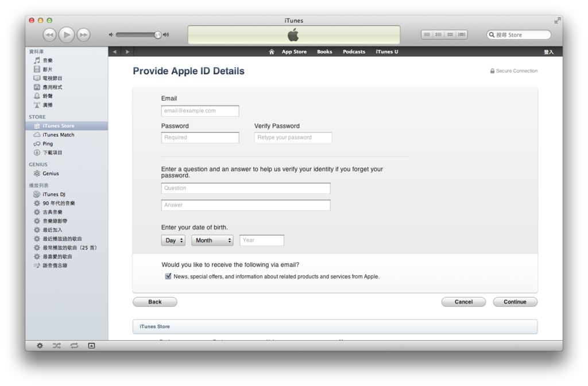The height and width of the screenshot is (386, 588).
Task: Navigate back in the store history
Action: click(x=115, y=52)
